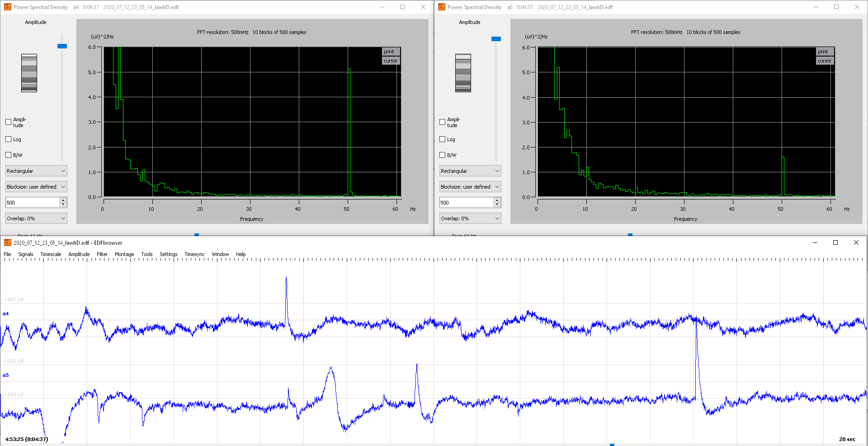Click the 500 blocksize field in the a4 window

[32, 203]
